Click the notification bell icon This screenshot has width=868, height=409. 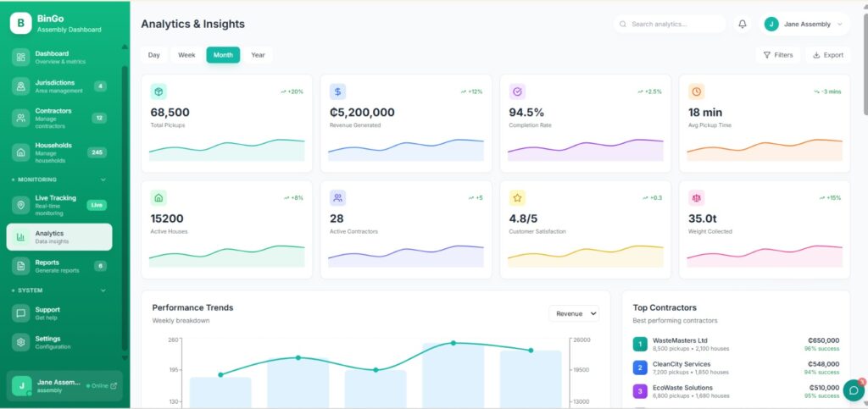[743, 25]
